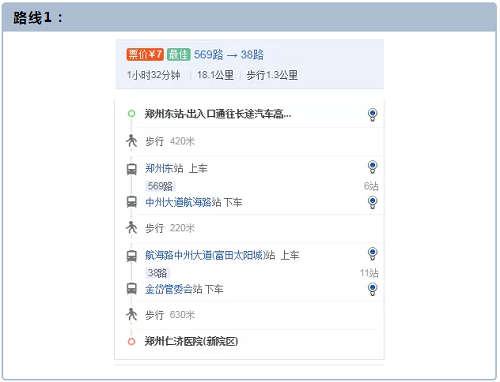Click the 票价¥7 price badge
The height and width of the screenshot is (382, 500).
click(x=145, y=54)
